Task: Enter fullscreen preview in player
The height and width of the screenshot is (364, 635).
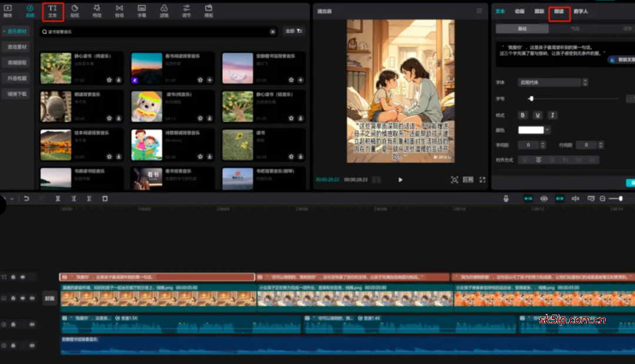Action: point(483,179)
